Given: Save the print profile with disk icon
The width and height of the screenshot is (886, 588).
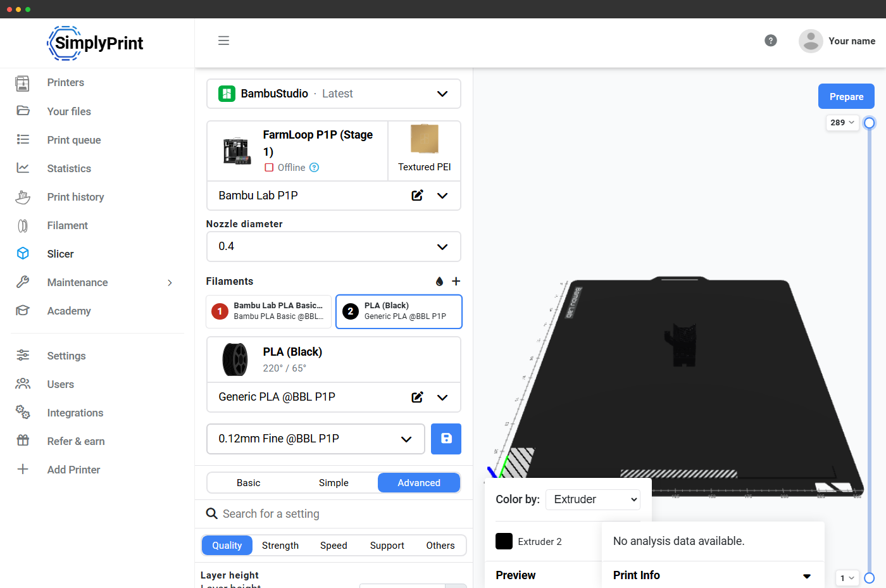Looking at the screenshot, I should [x=446, y=439].
